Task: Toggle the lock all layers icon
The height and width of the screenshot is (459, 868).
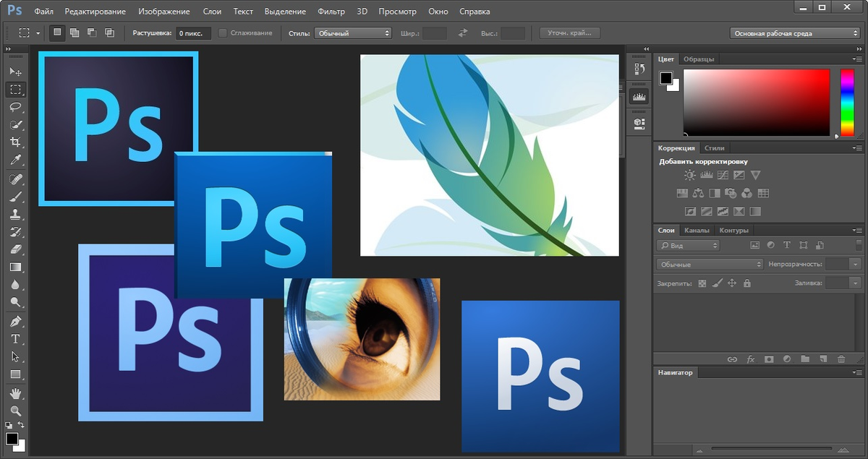Action: pos(747,283)
